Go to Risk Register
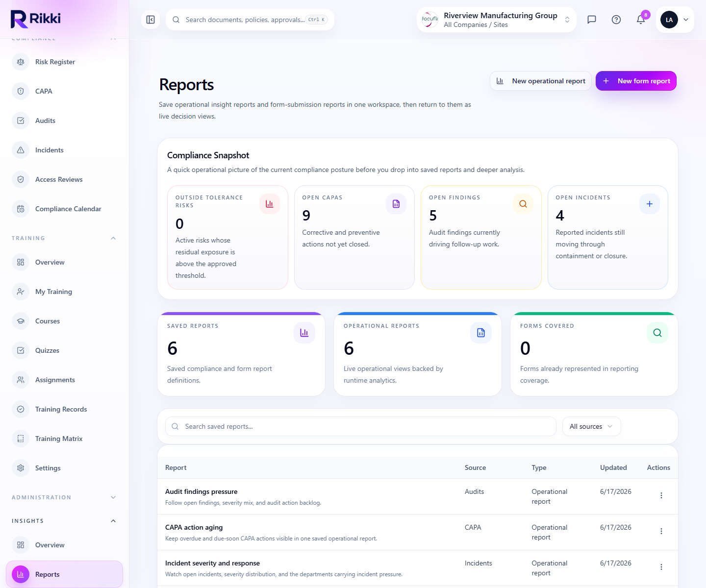Screen dimensions: 706x588 point(64,62)
